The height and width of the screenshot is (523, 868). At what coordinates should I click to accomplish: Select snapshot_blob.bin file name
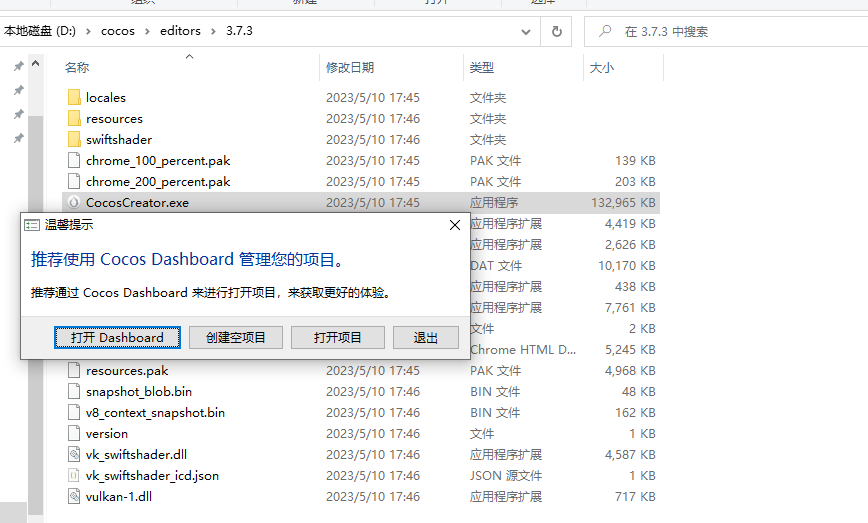139,391
